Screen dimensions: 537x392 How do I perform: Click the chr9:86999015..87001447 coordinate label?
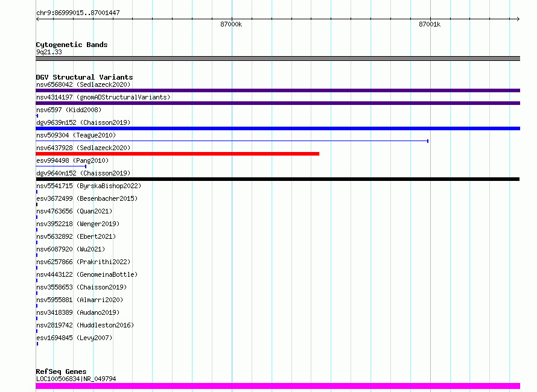click(78, 13)
